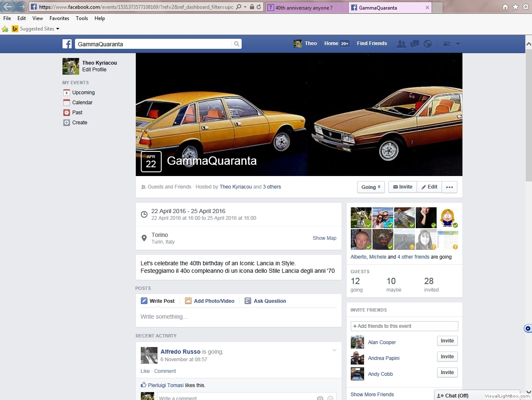532x400 pixels.
Task: Click the Edit Profile link
Action: [94, 70]
